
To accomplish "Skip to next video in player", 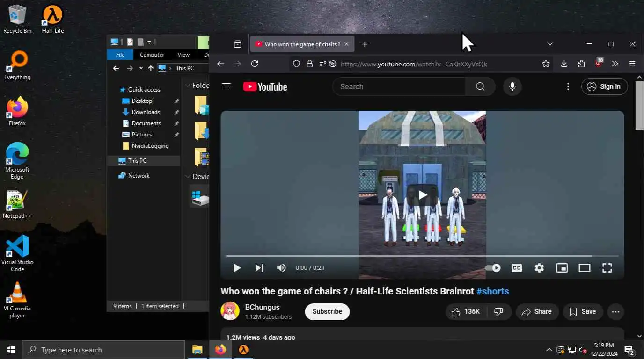I will pyautogui.click(x=259, y=268).
